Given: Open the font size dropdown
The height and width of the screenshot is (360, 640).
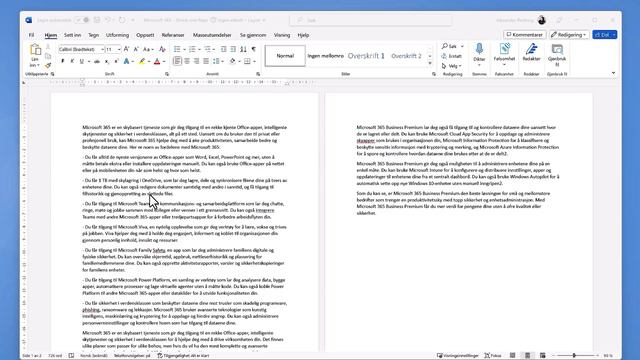Looking at the screenshot, I should pos(119,49).
